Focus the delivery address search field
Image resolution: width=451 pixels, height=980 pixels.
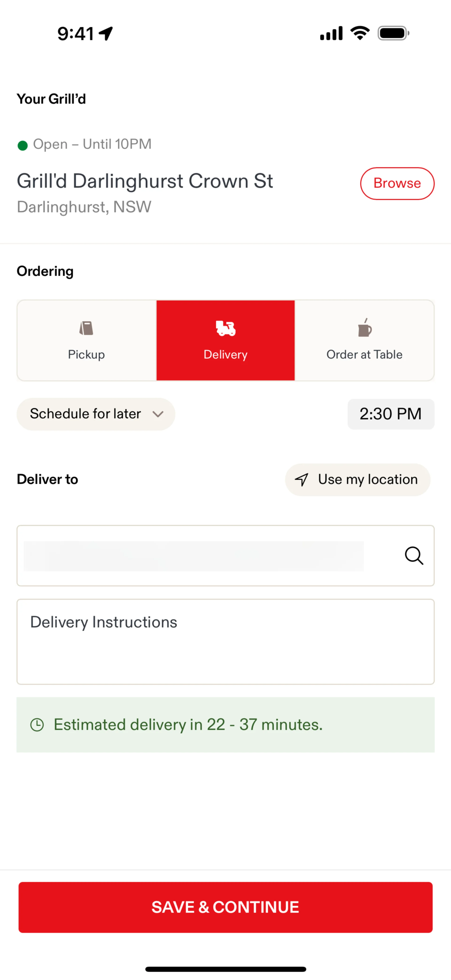pyautogui.click(x=194, y=556)
